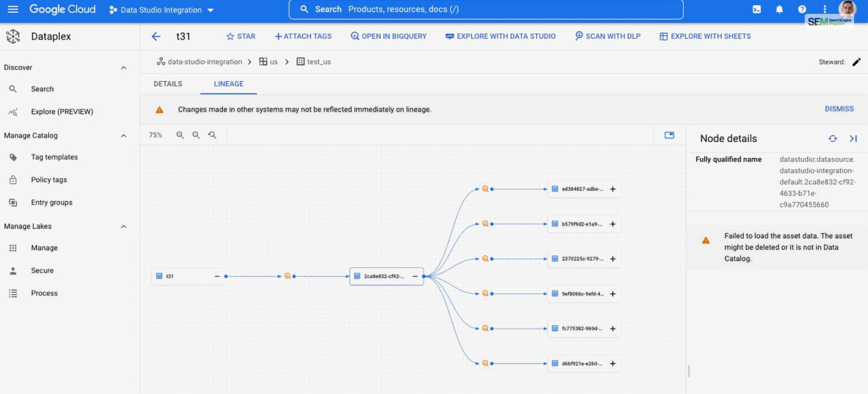Switch to the DETAILS tab
The image size is (868, 394).
[168, 84]
